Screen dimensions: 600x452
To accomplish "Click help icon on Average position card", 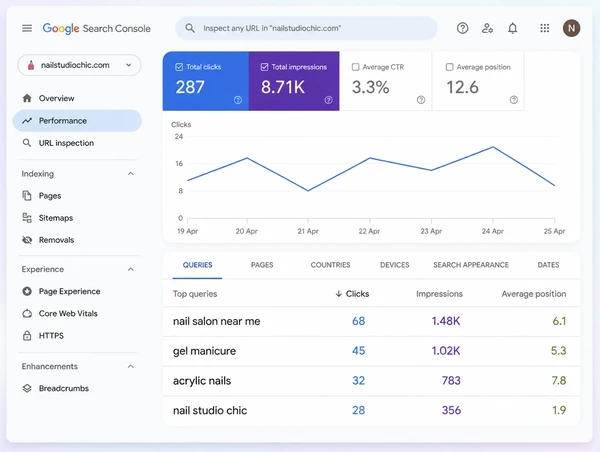I will click(514, 100).
